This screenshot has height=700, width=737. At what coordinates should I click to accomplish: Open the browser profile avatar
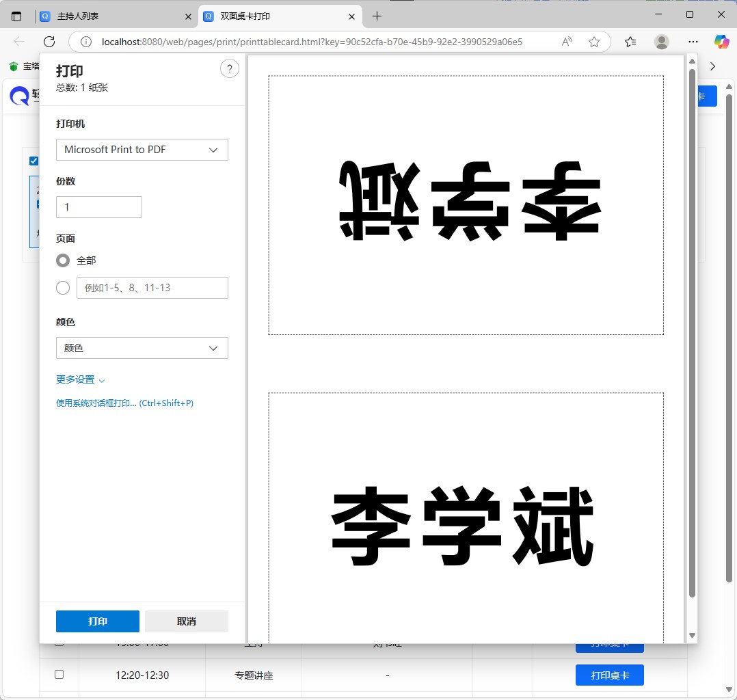(x=662, y=42)
